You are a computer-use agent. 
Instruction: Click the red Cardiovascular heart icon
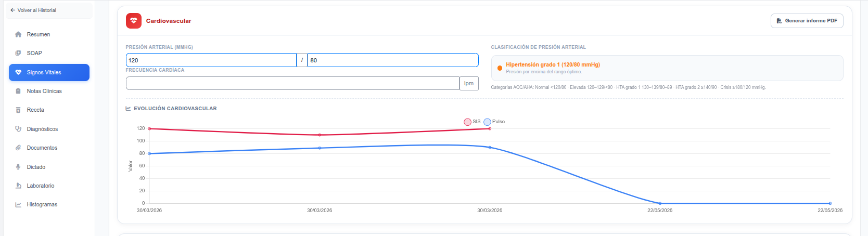134,21
